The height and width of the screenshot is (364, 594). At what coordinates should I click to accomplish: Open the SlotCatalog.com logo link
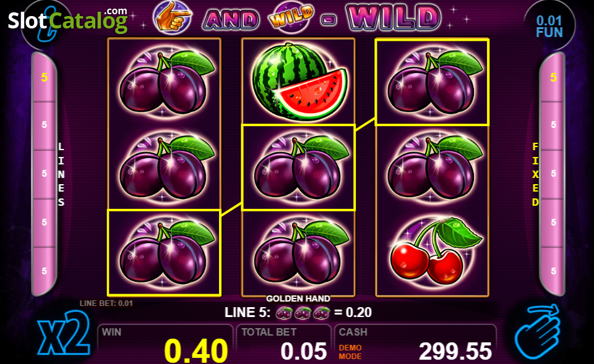68,20
